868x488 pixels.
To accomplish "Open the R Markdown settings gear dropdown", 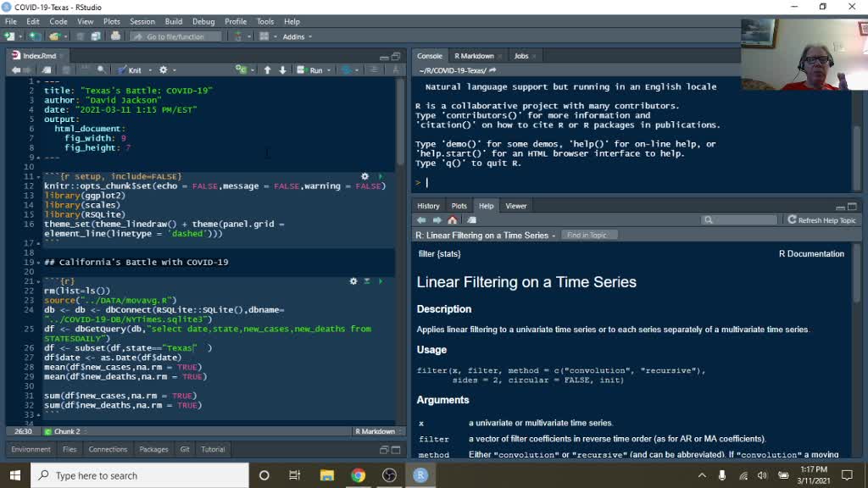I will [167, 70].
